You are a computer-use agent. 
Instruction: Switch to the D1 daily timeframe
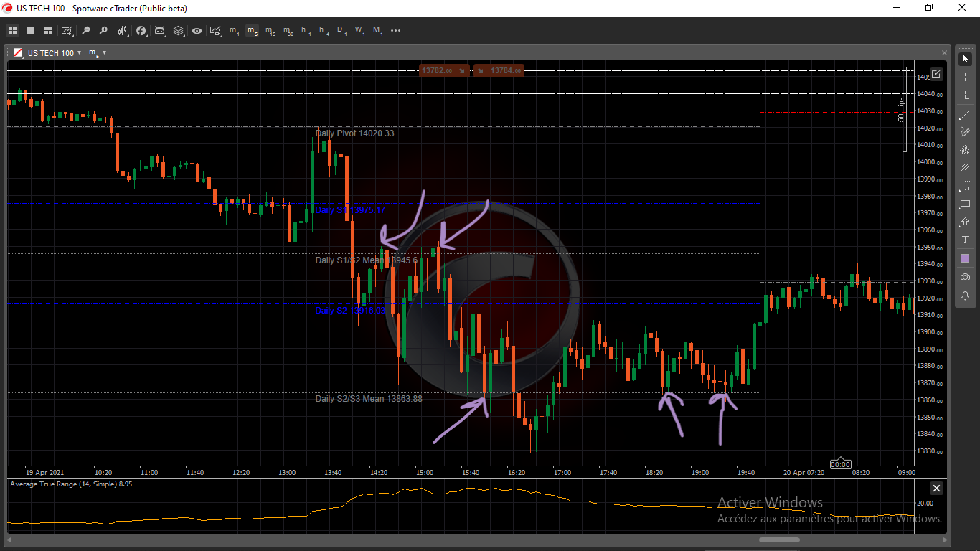point(341,31)
